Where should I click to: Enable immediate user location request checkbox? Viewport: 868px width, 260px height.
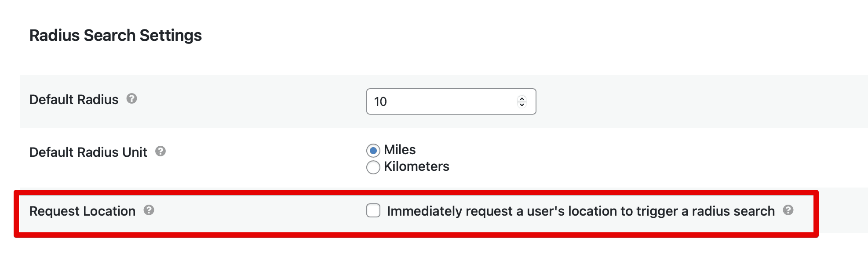pyautogui.click(x=373, y=211)
